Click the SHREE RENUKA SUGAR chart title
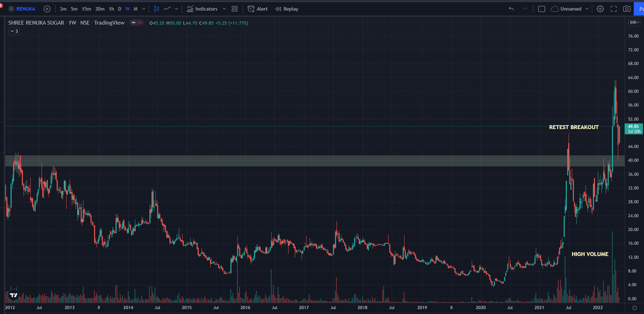 pos(37,23)
